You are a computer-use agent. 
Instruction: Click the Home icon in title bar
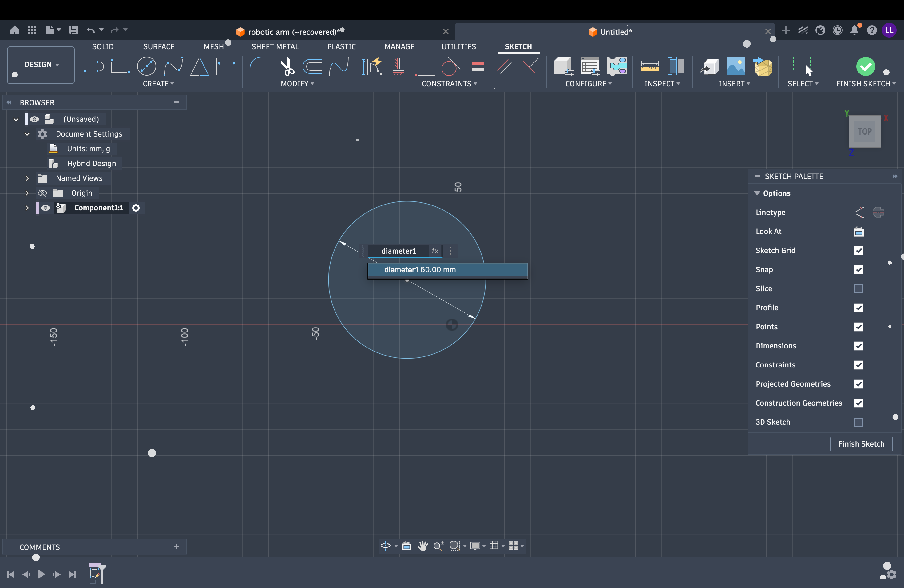tap(15, 30)
